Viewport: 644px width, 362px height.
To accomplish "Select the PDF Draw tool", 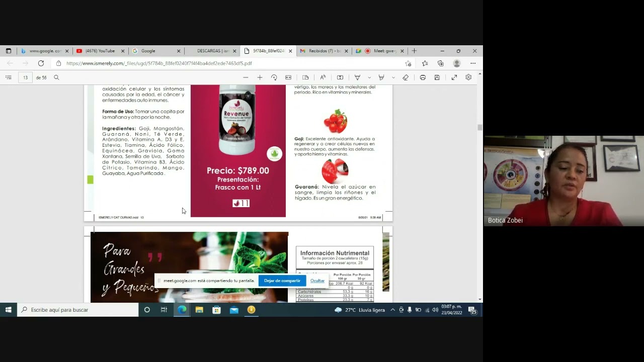I will (357, 77).
